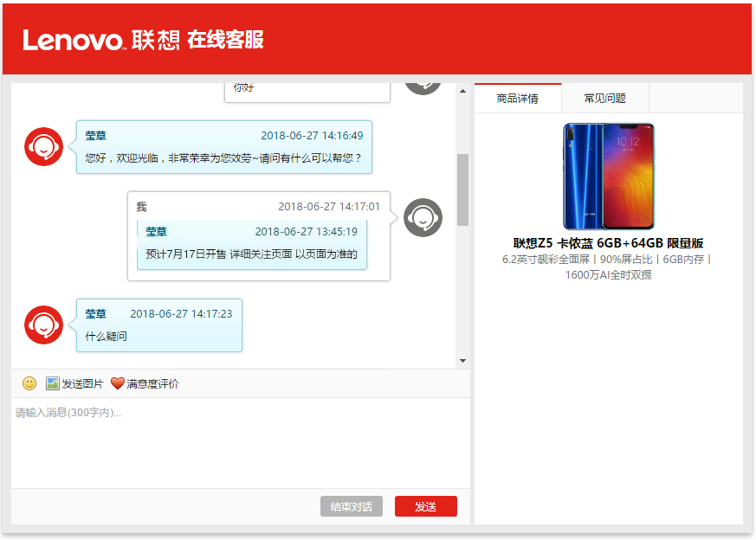
Task: Click the 发送图片 label
Action: (82, 384)
